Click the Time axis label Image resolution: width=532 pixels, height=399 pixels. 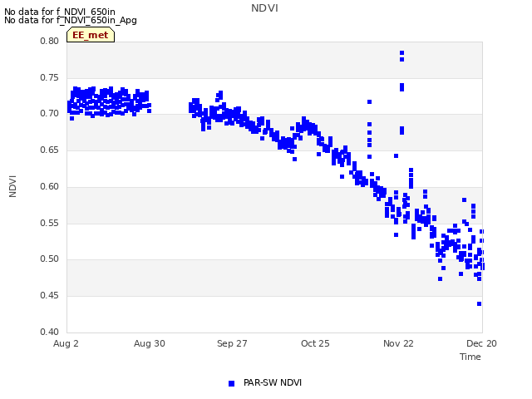470,357
